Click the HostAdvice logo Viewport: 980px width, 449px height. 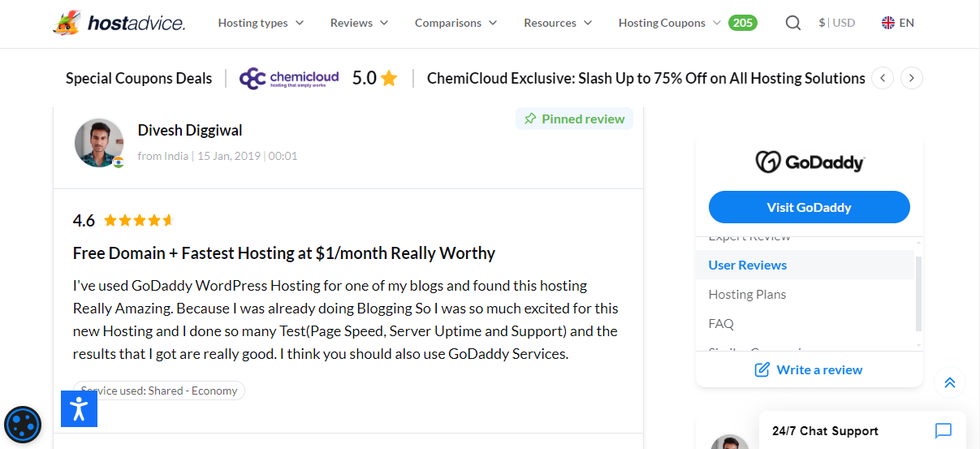pyautogui.click(x=119, y=23)
